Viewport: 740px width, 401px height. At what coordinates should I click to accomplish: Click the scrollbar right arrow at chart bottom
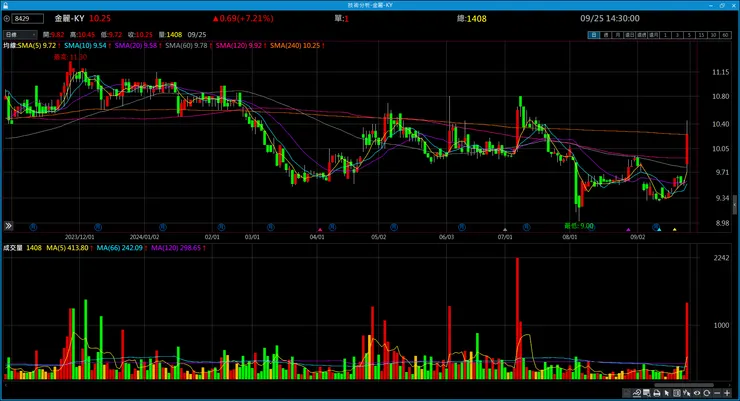729,385
